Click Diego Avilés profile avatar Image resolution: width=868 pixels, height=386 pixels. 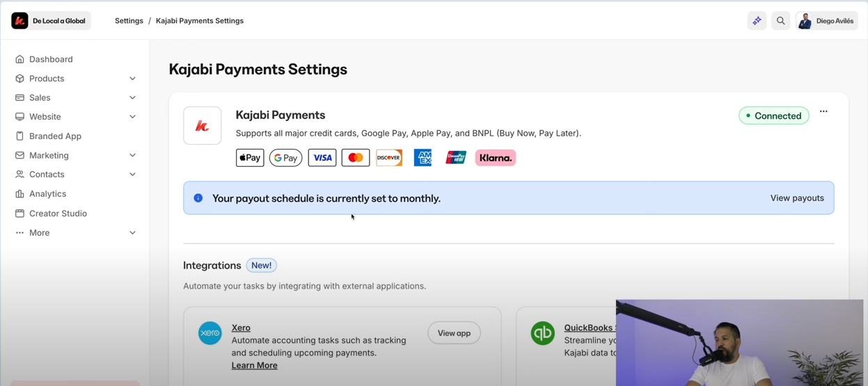pyautogui.click(x=805, y=21)
